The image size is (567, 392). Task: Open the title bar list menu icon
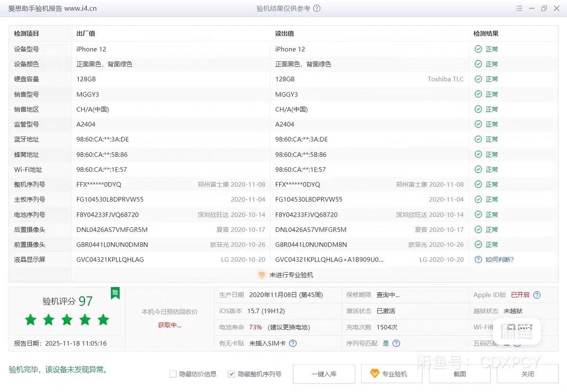tap(519, 9)
